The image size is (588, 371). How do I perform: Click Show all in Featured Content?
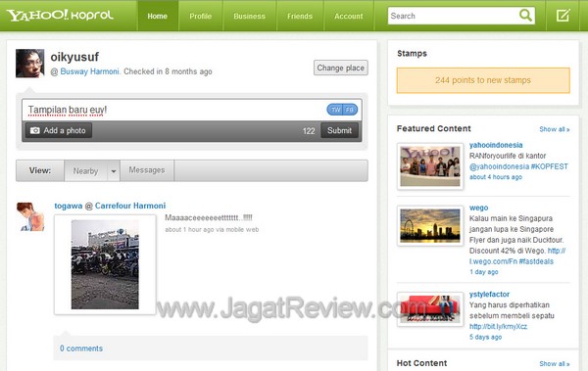click(555, 129)
